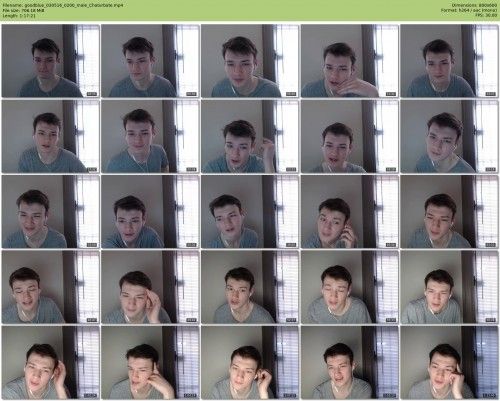Open third-row thumbnail with hand at ear
The image size is (500, 401).
point(350,212)
